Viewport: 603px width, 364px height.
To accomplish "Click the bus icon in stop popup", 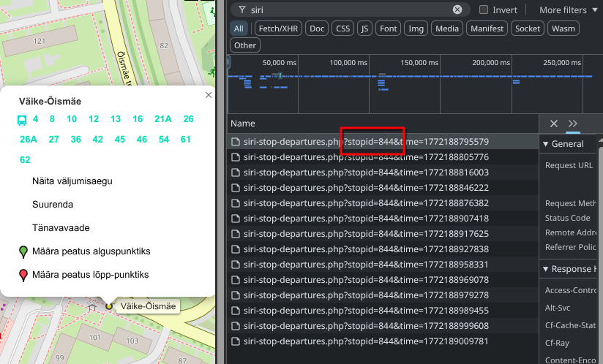I will [x=23, y=119].
